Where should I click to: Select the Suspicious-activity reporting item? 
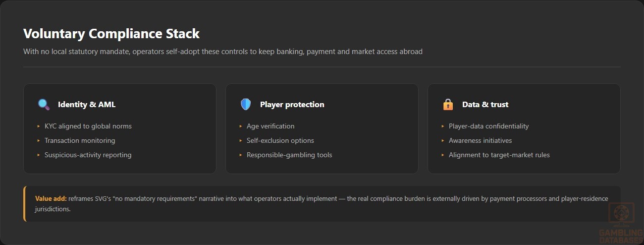(x=88, y=155)
